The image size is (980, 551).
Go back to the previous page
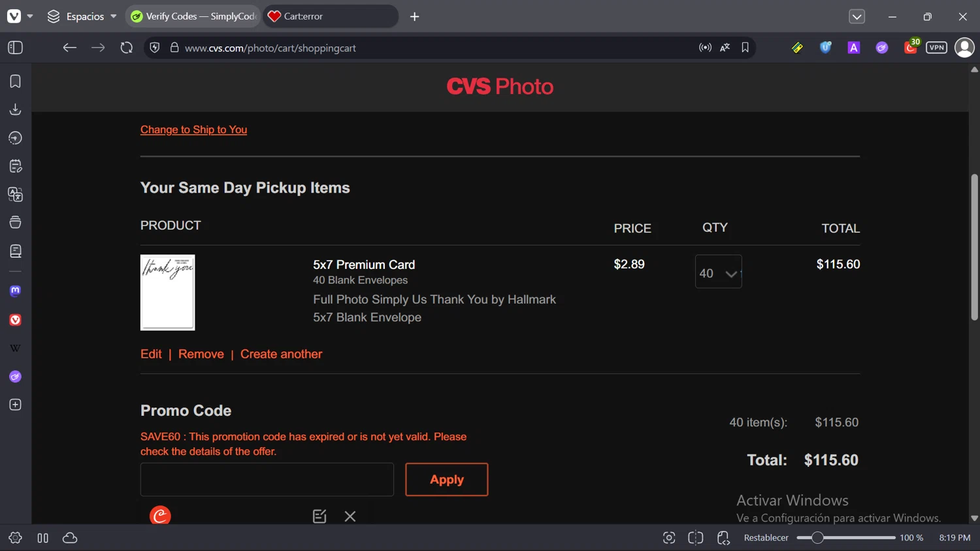click(70, 48)
